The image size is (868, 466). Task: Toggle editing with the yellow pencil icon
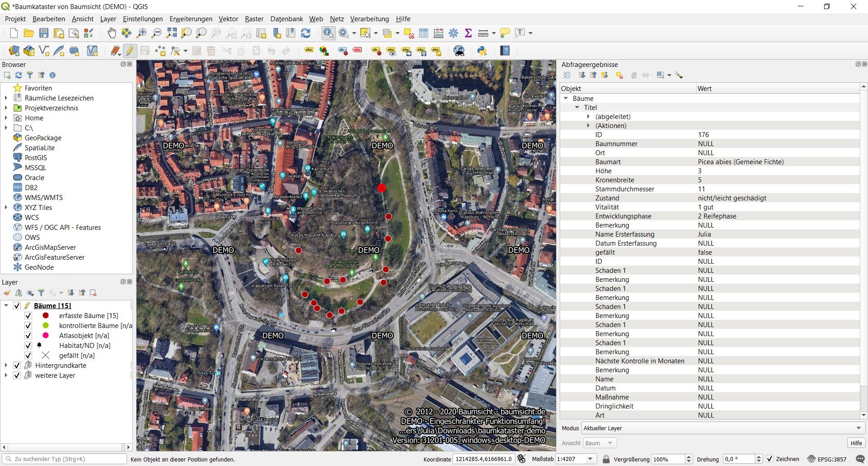[x=130, y=51]
